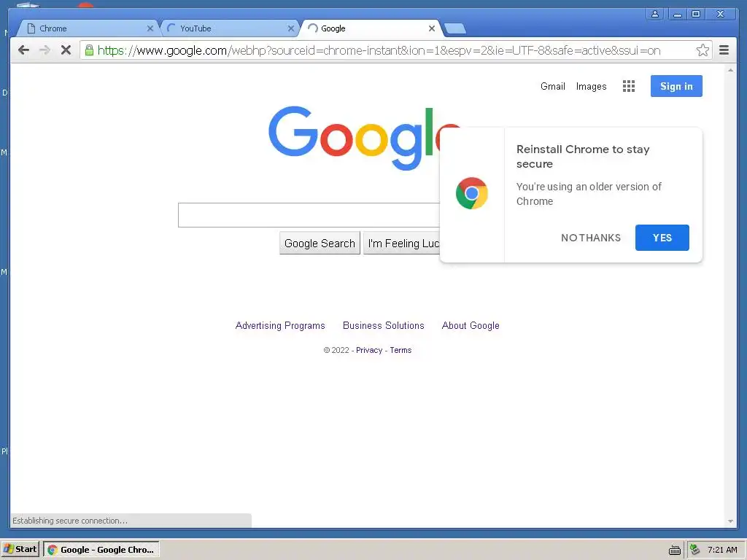The image size is (747, 560).
Task: Select the Google tab
Action: click(371, 28)
